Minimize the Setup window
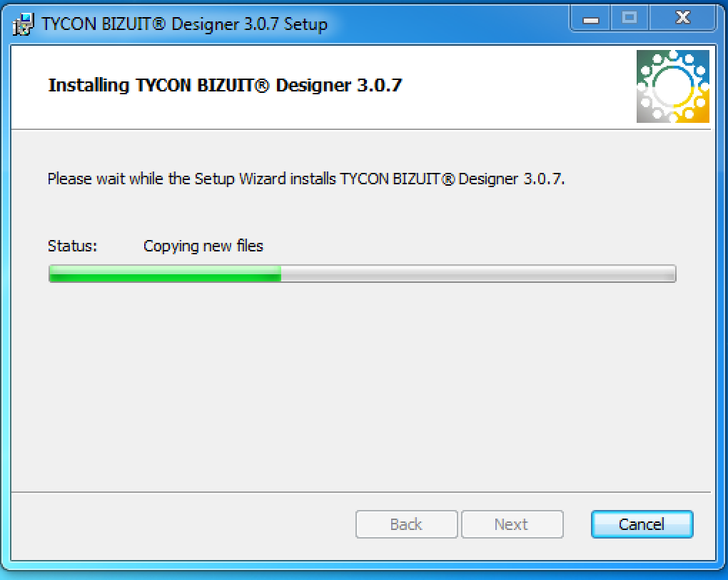Screen dimensions: 728x580 pos(590,19)
